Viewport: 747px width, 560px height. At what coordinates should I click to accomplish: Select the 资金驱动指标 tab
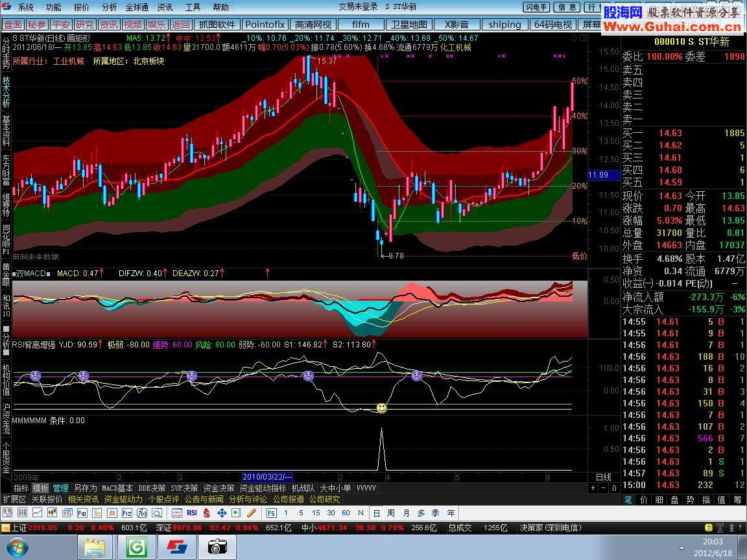pyautogui.click(x=263, y=488)
